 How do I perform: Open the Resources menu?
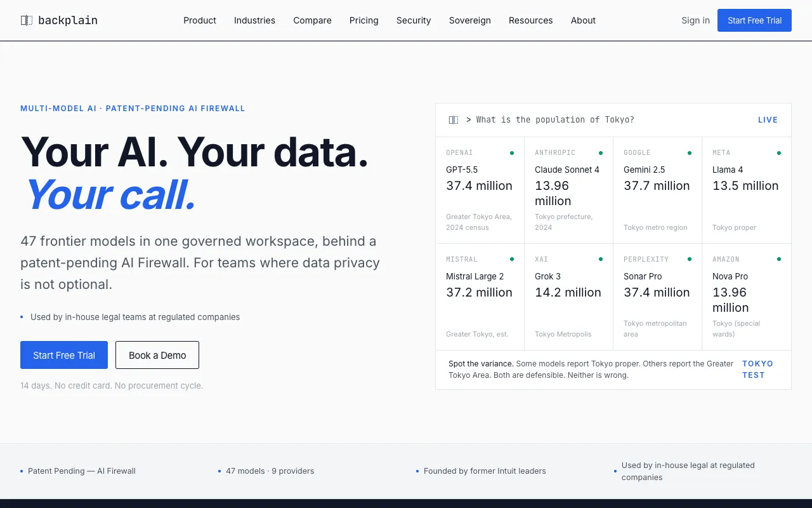[x=531, y=20]
